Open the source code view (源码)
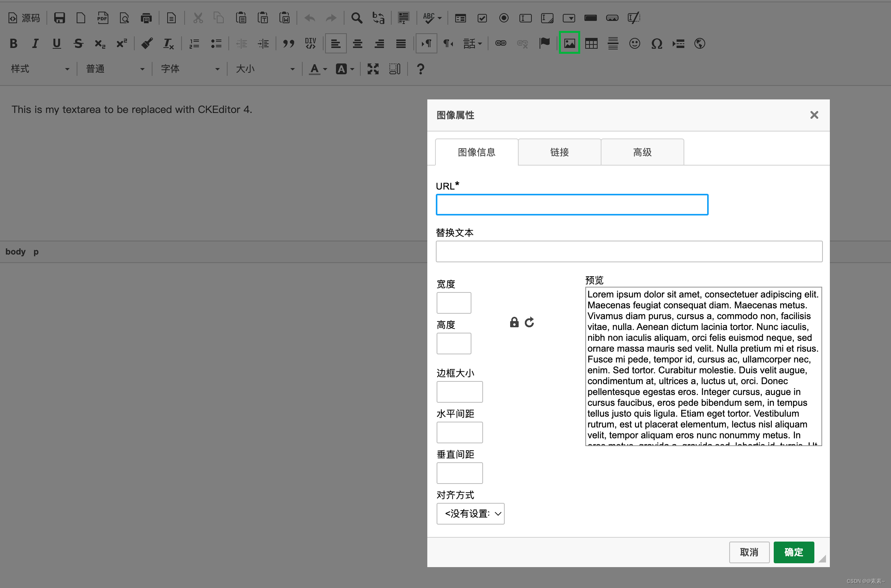This screenshot has height=588, width=891. pos(24,18)
